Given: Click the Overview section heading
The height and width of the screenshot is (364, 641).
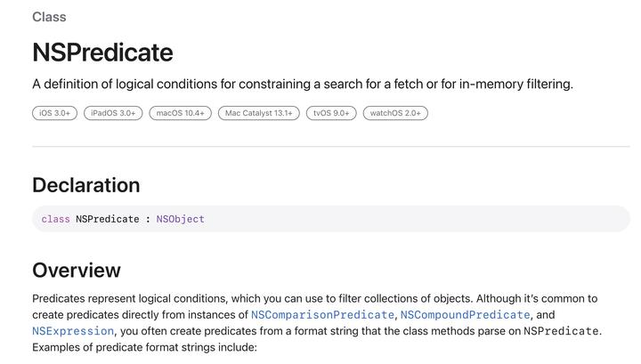Looking at the screenshot, I should [76, 271].
